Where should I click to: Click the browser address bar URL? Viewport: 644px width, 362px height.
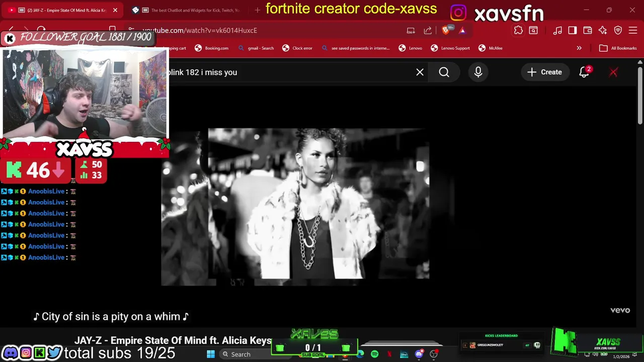click(x=200, y=31)
